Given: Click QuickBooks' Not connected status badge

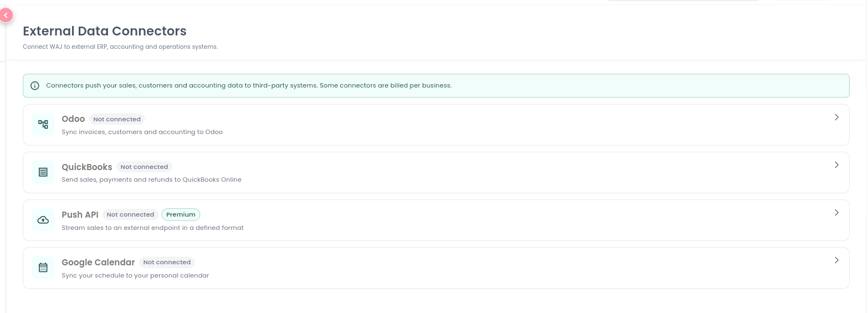Looking at the screenshot, I should click(144, 167).
